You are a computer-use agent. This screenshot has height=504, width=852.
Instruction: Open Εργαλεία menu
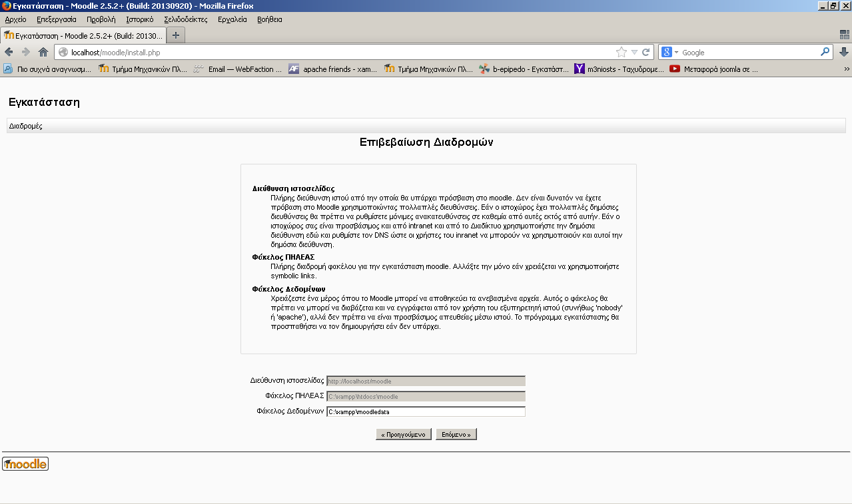point(232,19)
